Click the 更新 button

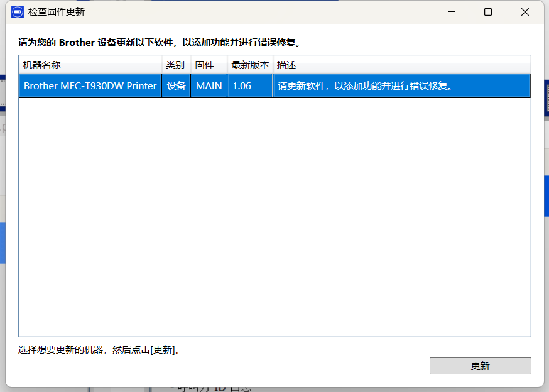[x=480, y=366]
